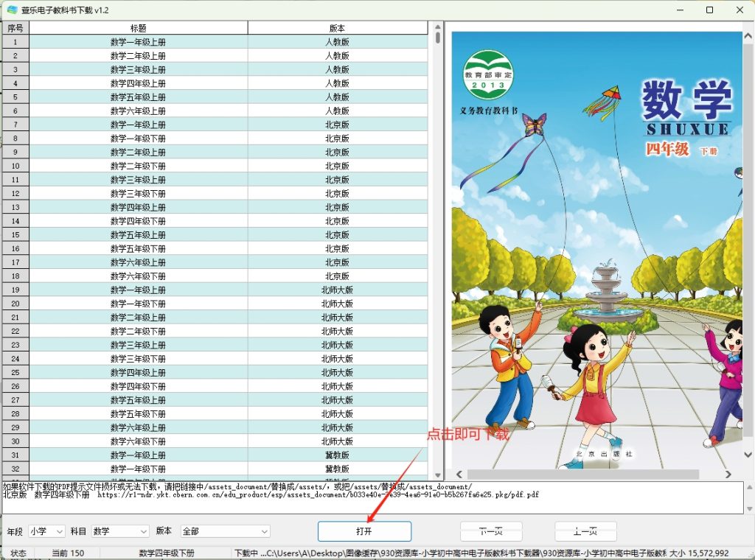The height and width of the screenshot is (560, 755).
Task: Maximize the application window
Action: pyautogui.click(x=709, y=10)
